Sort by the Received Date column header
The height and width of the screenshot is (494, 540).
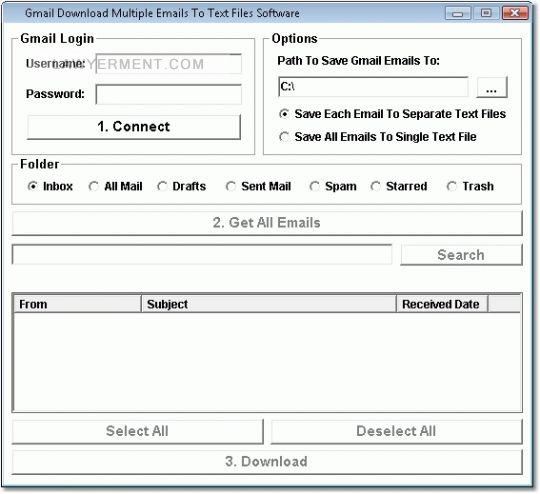pos(442,304)
